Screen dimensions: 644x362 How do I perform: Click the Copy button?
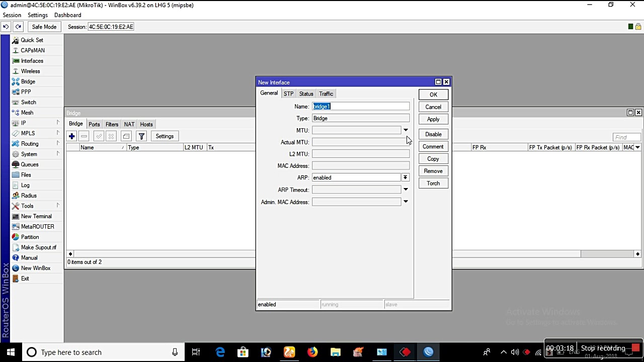tap(433, 159)
